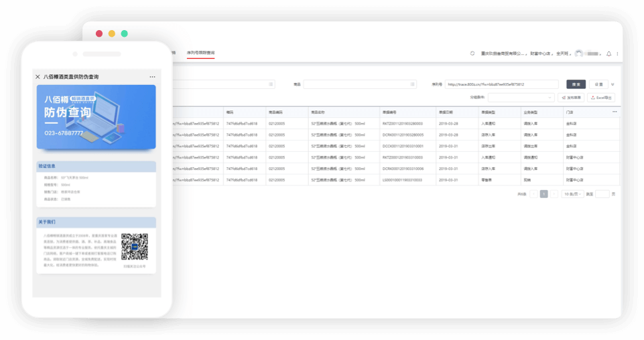644x340 pixels.
Task: Click the 防伪查询 blue banner on mobile
Action: coord(96,116)
